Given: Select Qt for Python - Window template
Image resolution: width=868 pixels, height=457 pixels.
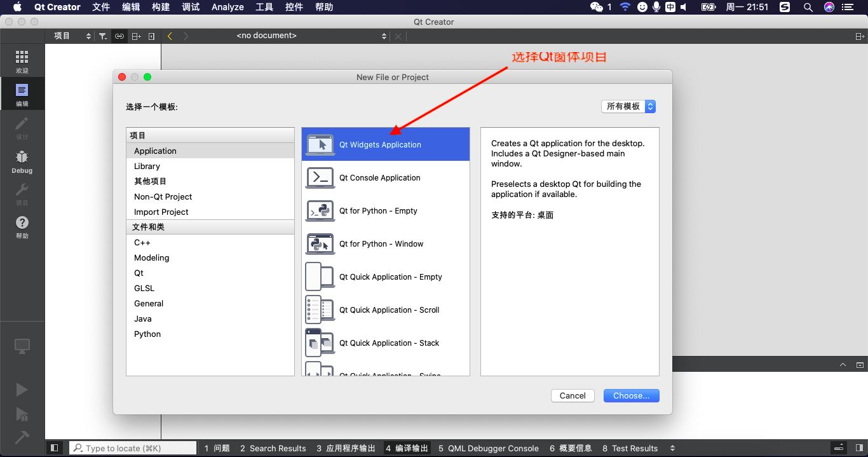Looking at the screenshot, I should coord(386,243).
